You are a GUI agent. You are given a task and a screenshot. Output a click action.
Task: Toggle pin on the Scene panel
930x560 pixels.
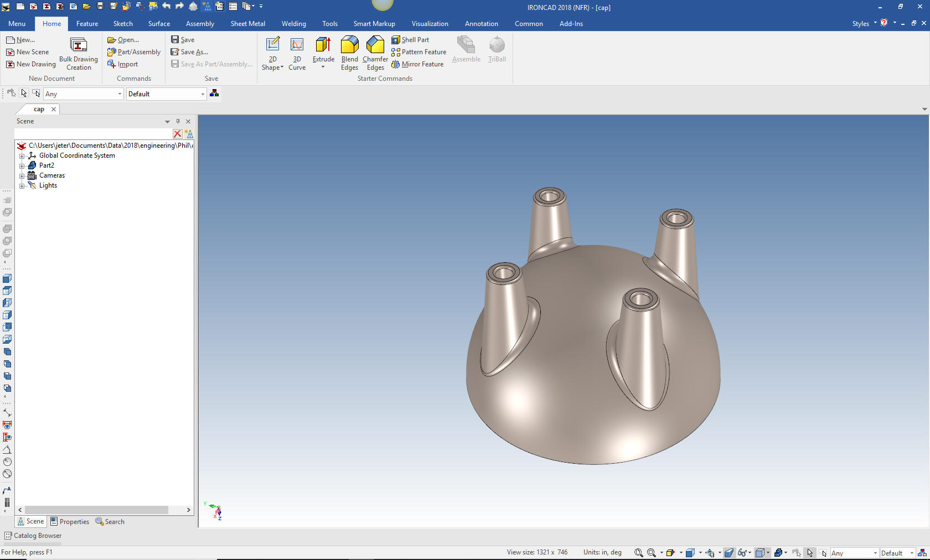178,121
